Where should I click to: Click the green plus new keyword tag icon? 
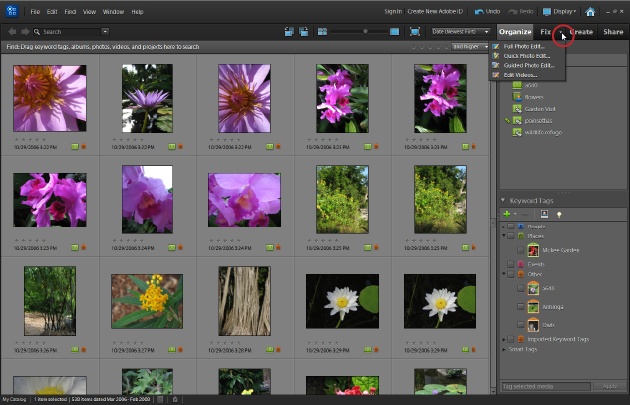coord(508,214)
